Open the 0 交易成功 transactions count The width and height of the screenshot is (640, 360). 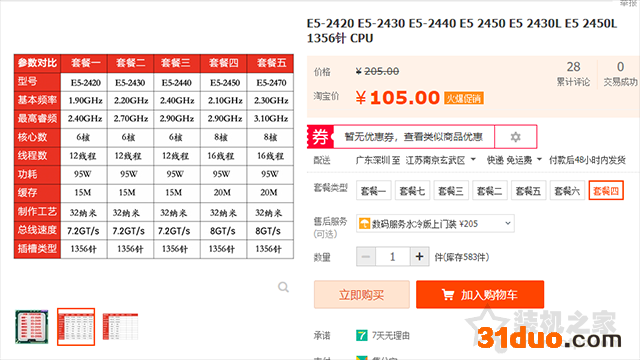pos(620,74)
